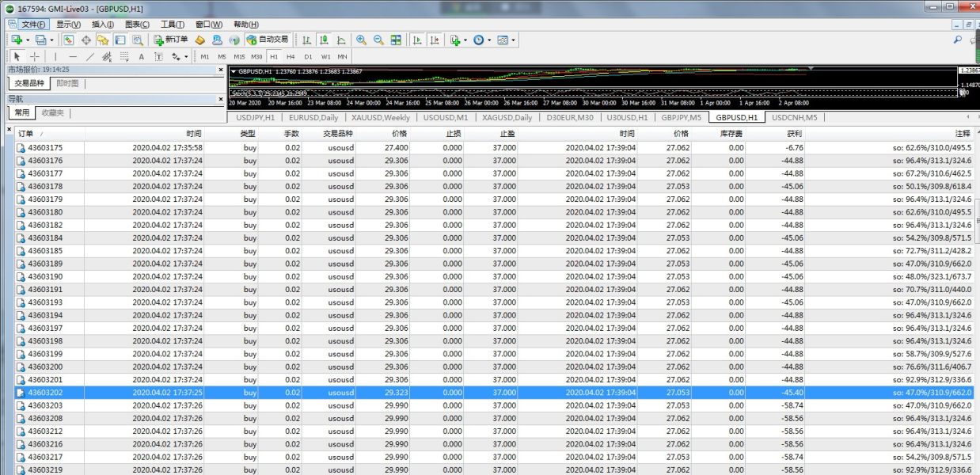Close the 市场报价 market watch panel
This screenshot has width=980, height=475.
(x=221, y=70)
